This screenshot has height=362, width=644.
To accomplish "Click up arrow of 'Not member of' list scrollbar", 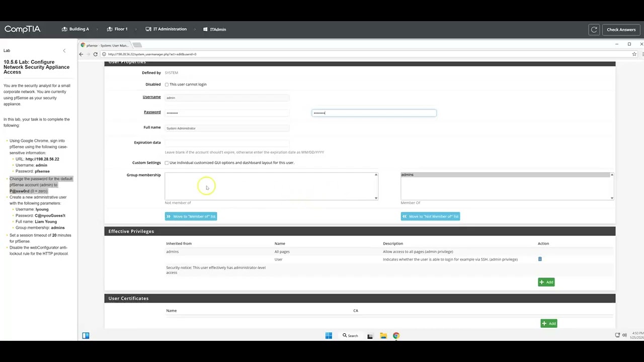I will 376,174.
